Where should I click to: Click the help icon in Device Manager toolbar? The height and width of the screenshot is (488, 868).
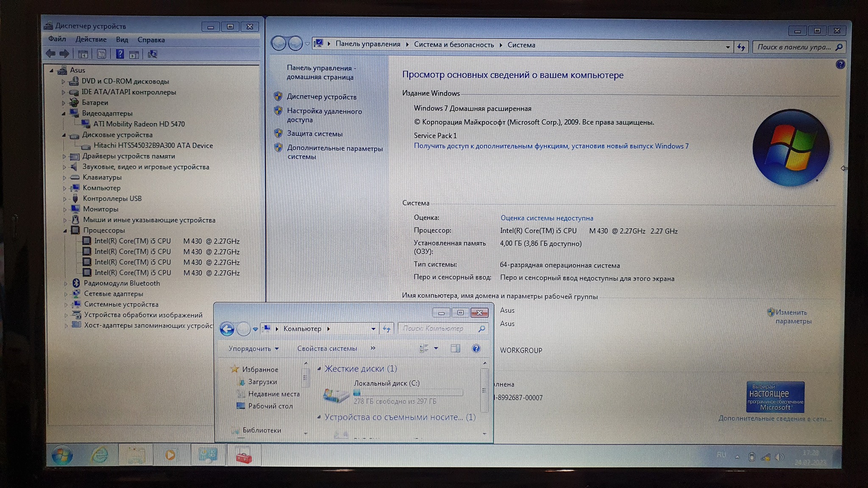point(120,54)
